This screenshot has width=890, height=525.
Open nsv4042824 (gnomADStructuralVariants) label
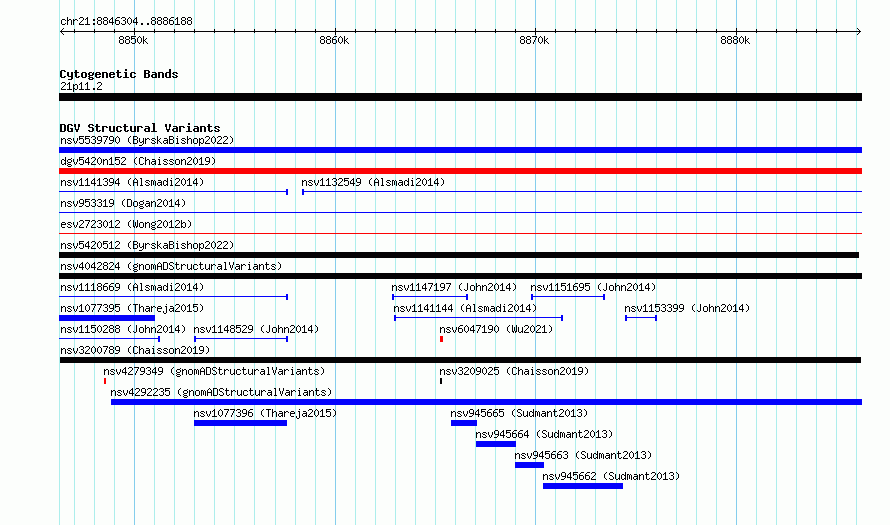171,266
